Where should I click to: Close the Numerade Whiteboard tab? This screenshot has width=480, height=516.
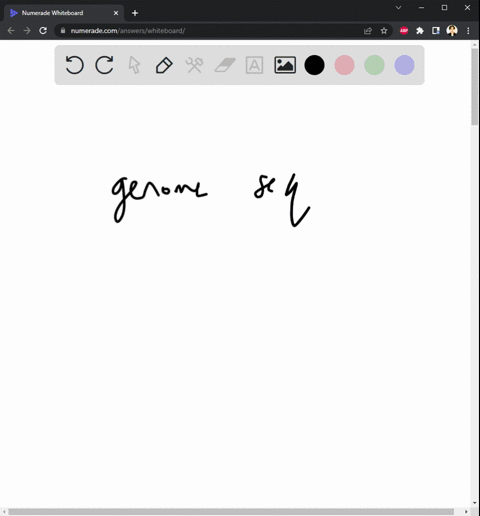116,13
